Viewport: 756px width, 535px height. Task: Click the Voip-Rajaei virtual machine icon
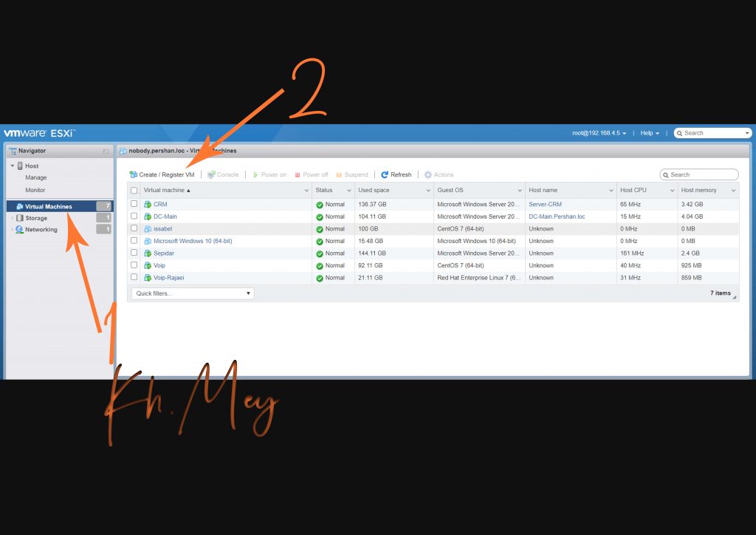click(x=148, y=278)
